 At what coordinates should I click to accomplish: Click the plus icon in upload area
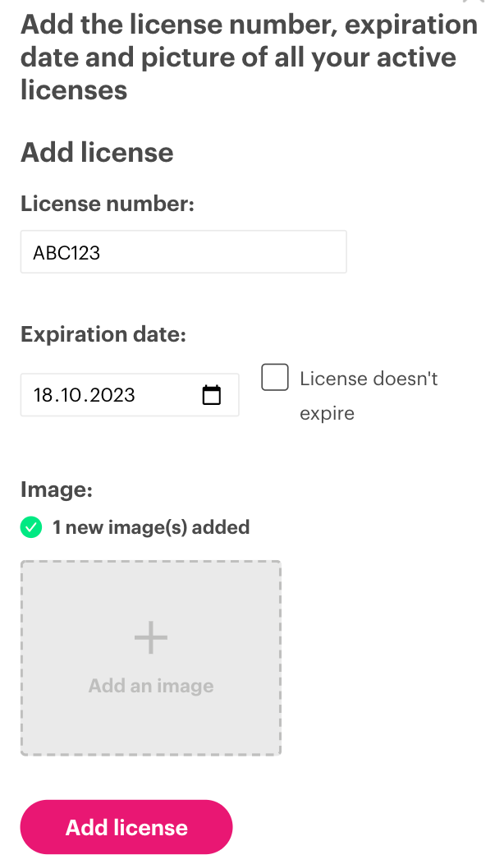(151, 637)
